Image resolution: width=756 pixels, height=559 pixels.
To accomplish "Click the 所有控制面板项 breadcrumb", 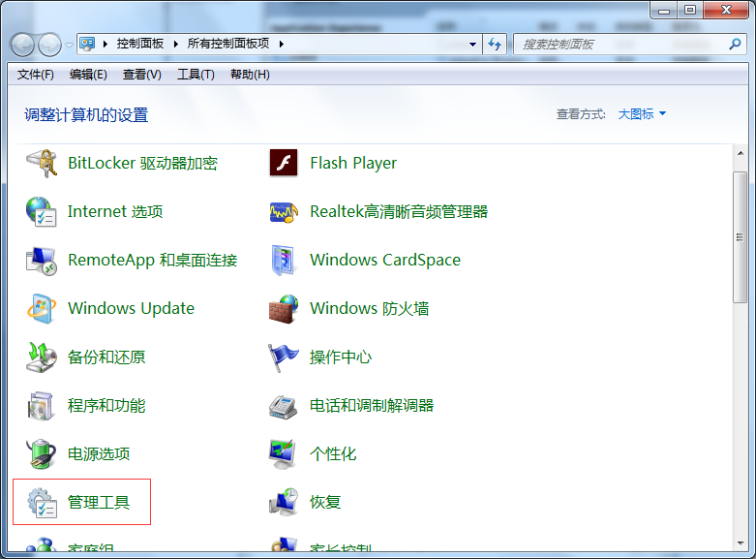I will pos(228,44).
